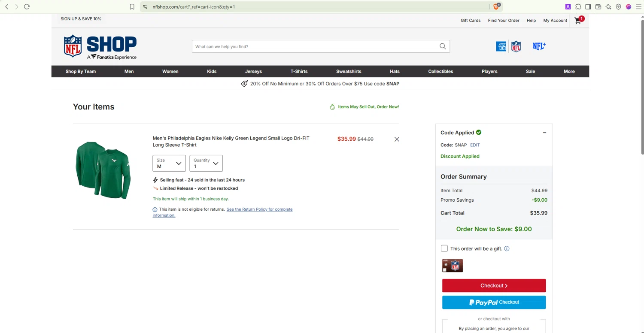Open the More menu
The image size is (644, 333).
[569, 71]
